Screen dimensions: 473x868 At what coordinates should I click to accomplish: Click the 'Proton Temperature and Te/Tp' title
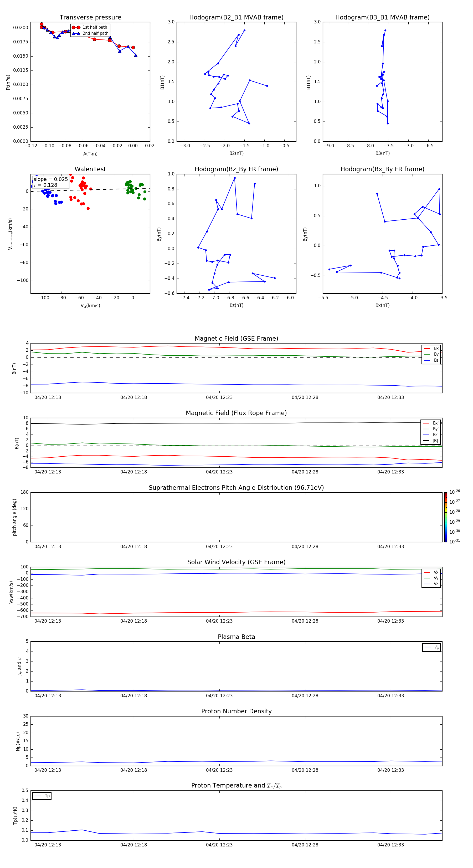click(x=236, y=786)
